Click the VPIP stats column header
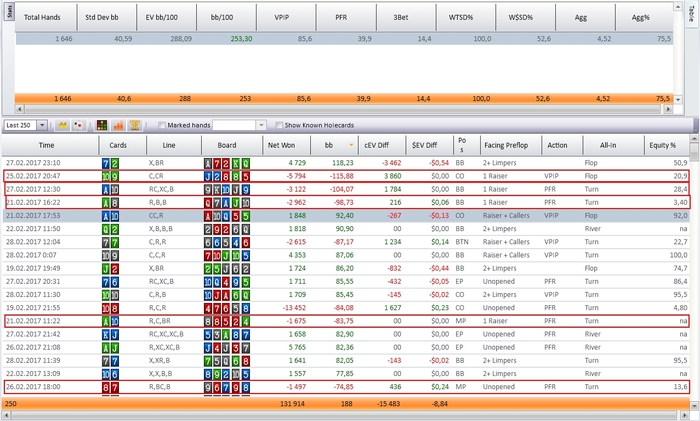This screenshot has width=700, height=421. (286, 17)
